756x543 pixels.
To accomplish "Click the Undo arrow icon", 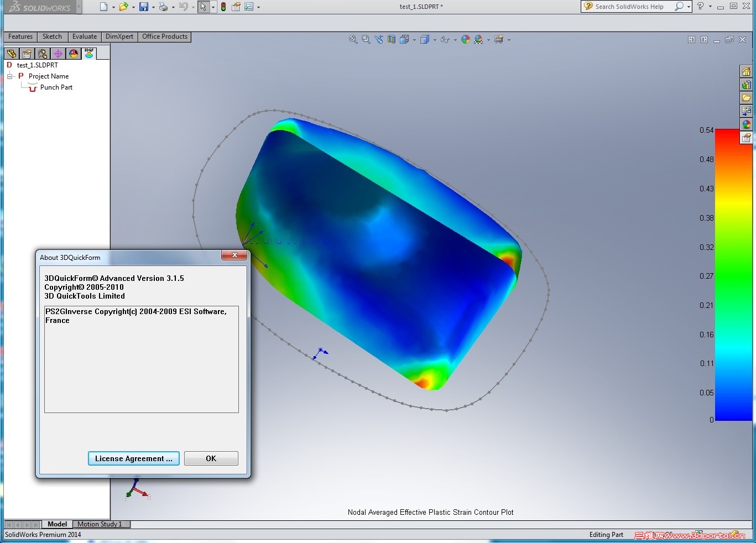I will (x=184, y=7).
